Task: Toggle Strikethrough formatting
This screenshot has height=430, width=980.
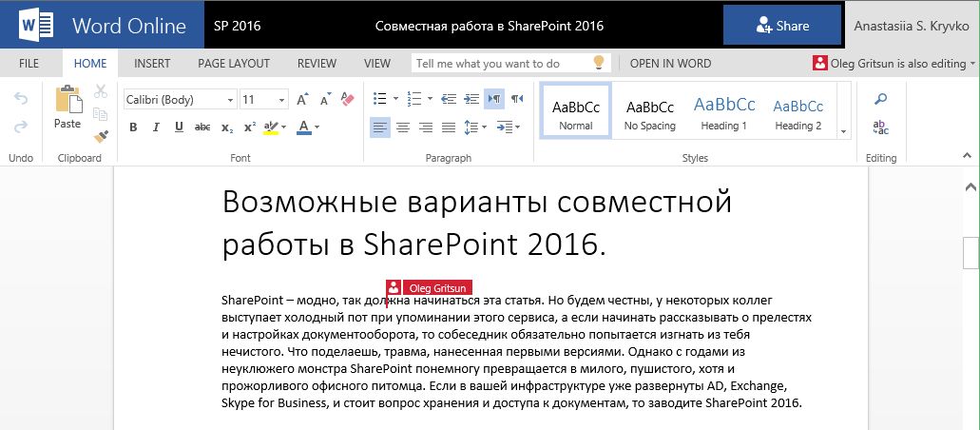Action: pos(202,127)
